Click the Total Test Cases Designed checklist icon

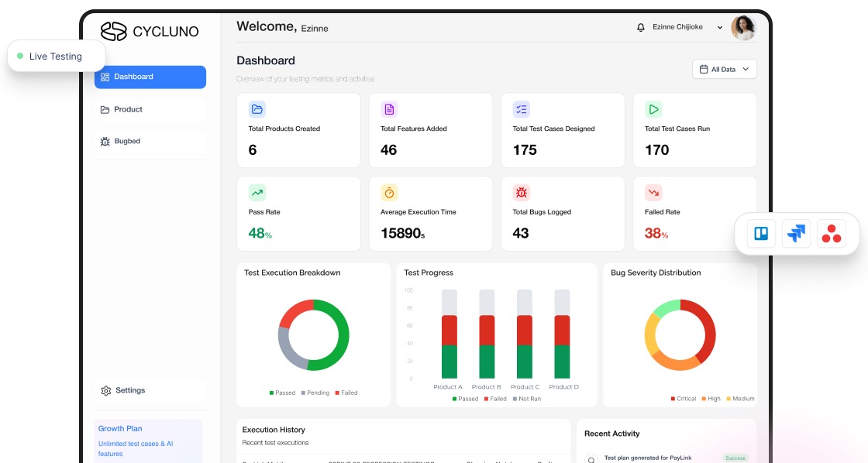pyautogui.click(x=522, y=109)
